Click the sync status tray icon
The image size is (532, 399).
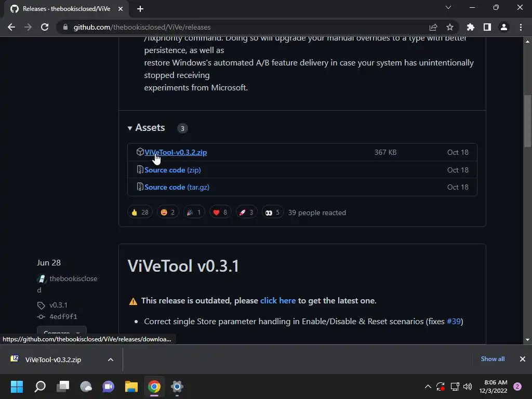click(x=441, y=387)
